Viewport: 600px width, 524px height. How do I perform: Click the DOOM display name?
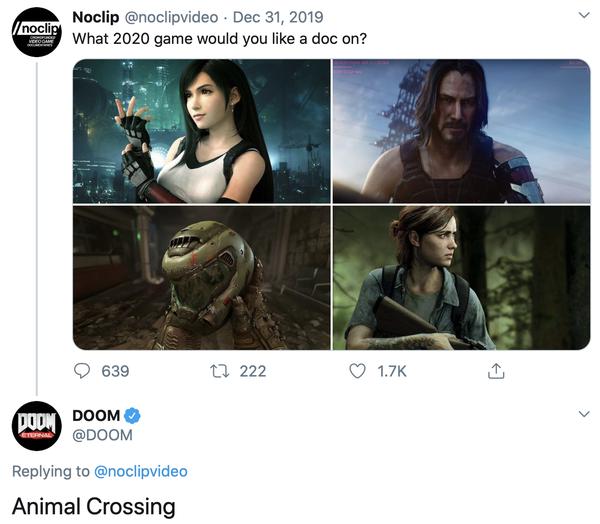coord(96,416)
